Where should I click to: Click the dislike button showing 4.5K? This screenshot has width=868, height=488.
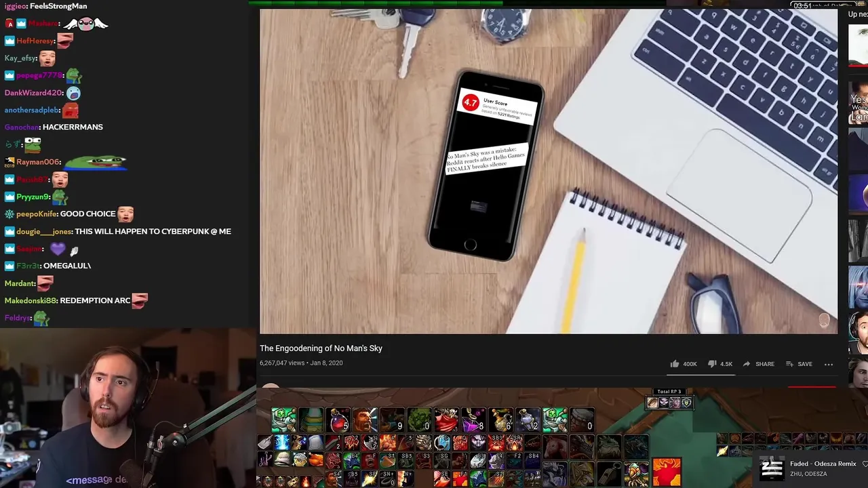(x=719, y=364)
